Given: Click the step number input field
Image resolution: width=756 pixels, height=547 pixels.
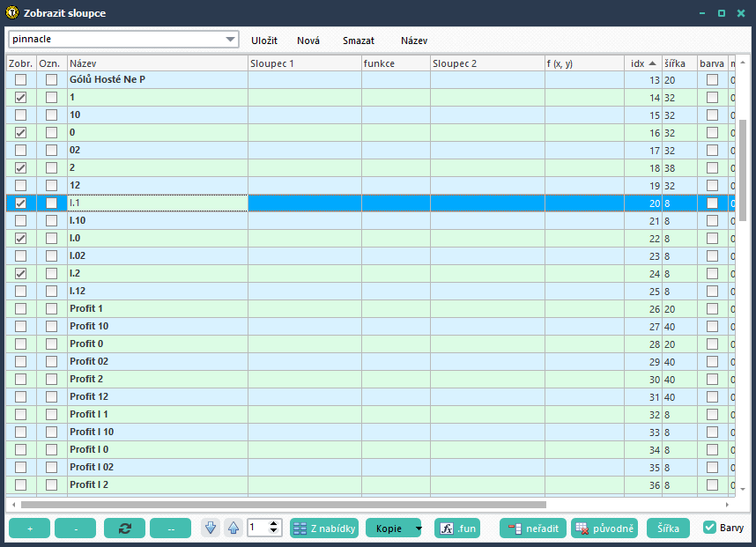Looking at the screenshot, I should coord(257,528).
